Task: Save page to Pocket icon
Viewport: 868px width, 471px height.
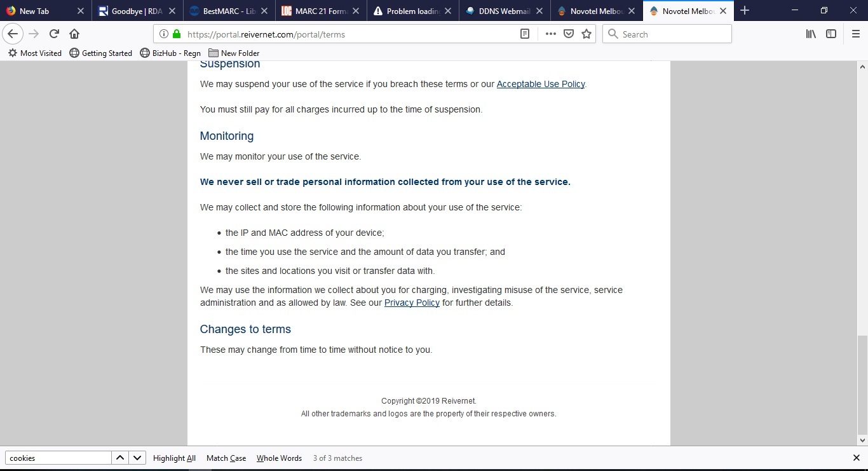Action: (x=569, y=34)
